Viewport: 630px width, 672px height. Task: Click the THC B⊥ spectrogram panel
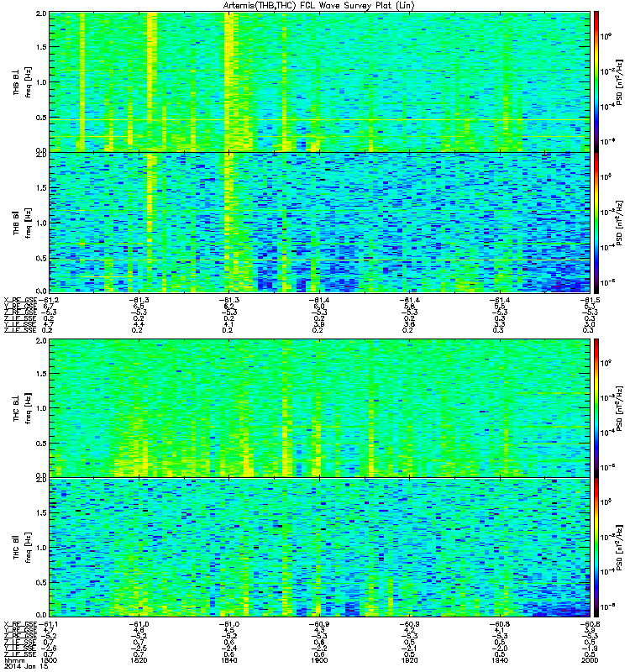pyautogui.click(x=320, y=408)
